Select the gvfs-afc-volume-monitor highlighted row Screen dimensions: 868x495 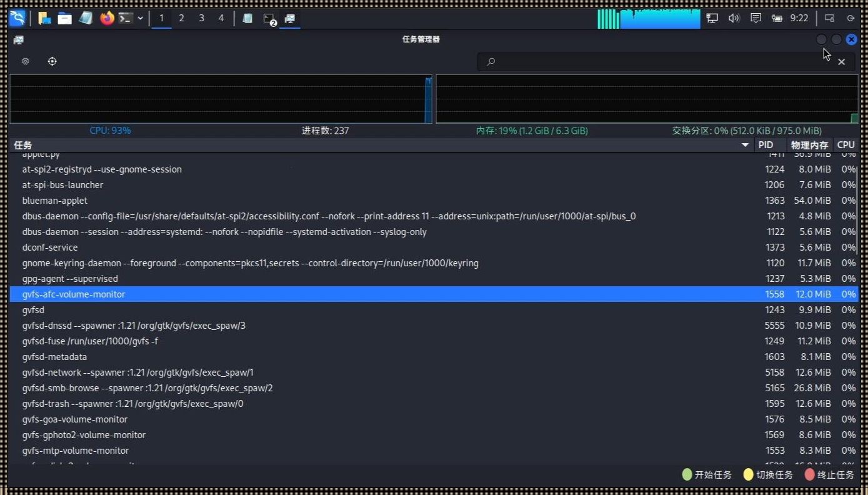pos(434,294)
